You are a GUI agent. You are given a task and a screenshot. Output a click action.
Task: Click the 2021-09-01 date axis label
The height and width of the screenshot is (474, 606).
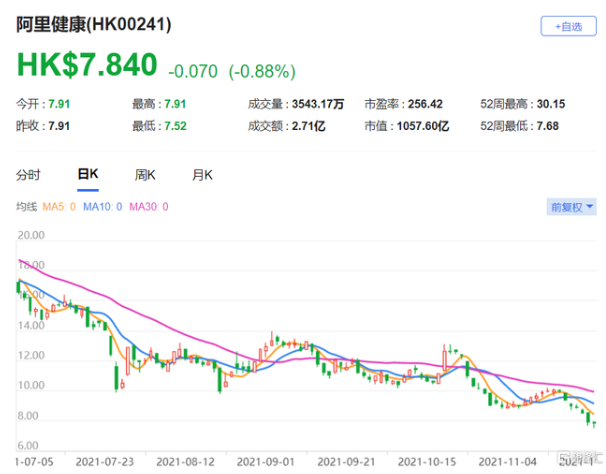point(266,462)
